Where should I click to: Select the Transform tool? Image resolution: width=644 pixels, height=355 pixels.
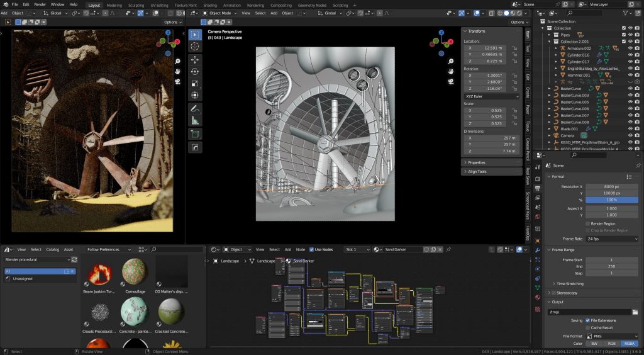195,95
